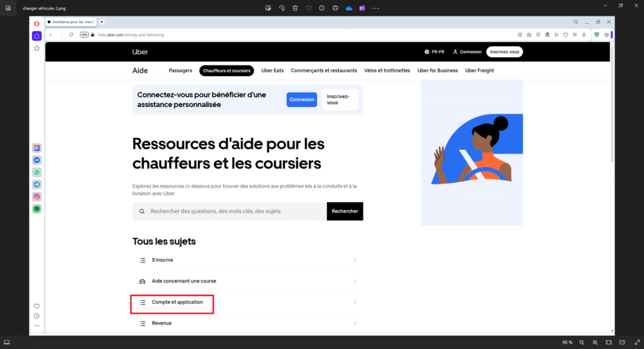This screenshot has width=644, height=349.
Task: Toggle the VPN badge in address bar
Action: click(x=84, y=35)
